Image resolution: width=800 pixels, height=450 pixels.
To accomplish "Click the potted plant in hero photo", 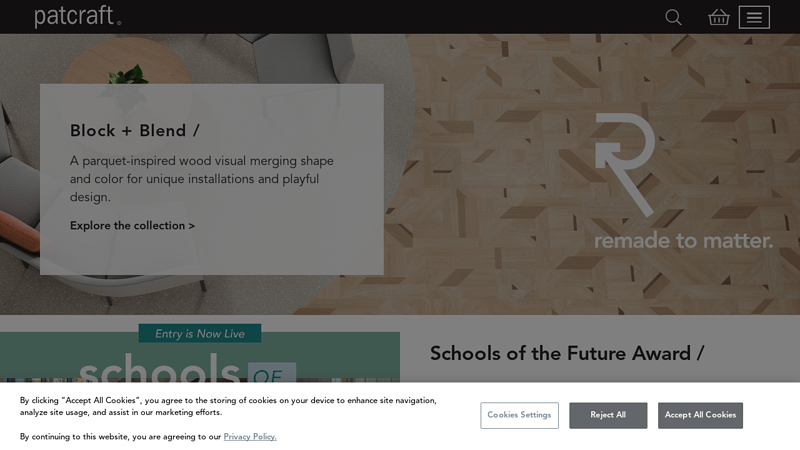I will point(130,75).
